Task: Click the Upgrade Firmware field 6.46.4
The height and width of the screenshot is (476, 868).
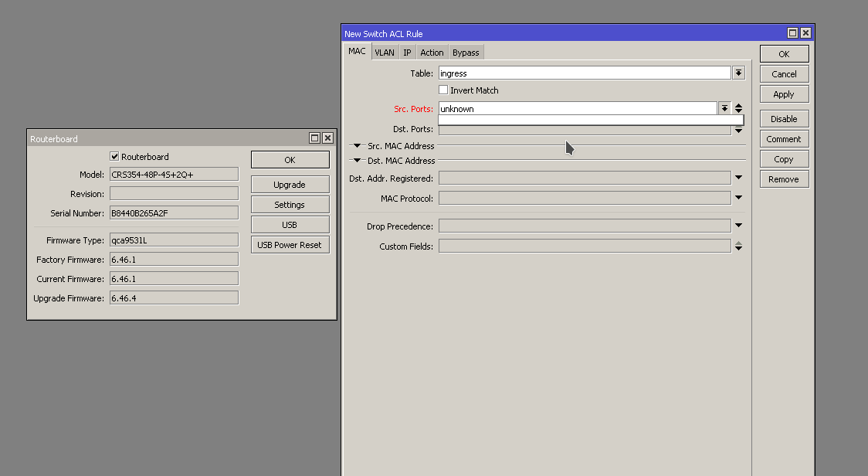Action: [x=174, y=298]
